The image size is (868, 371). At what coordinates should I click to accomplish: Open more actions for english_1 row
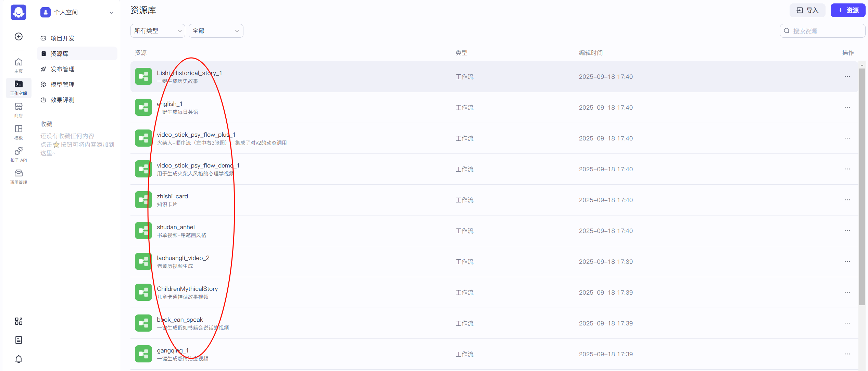pos(847,107)
